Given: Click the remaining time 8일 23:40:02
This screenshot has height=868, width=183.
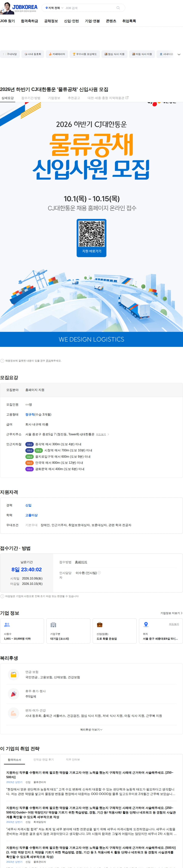Looking at the screenshot, I should pos(27,569).
